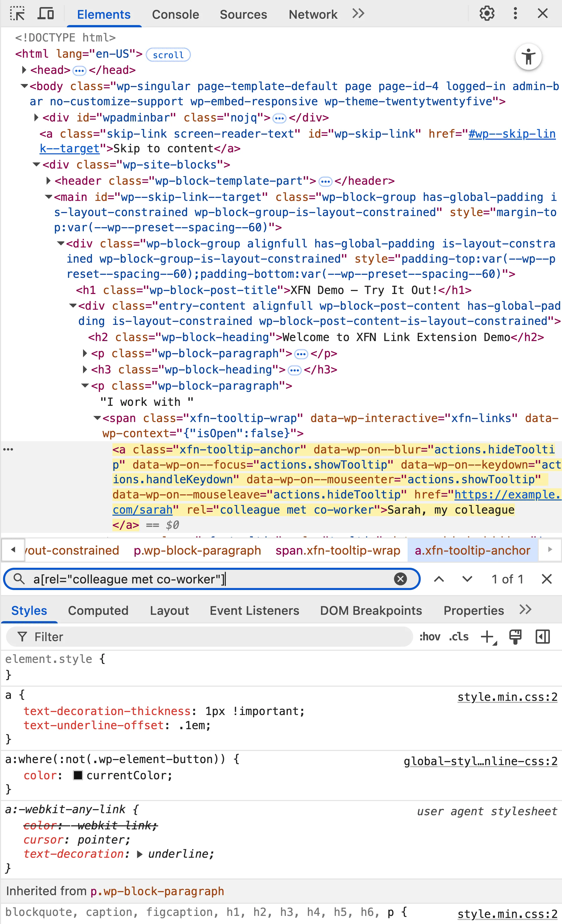Expand the head element

click(x=24, y=70)
